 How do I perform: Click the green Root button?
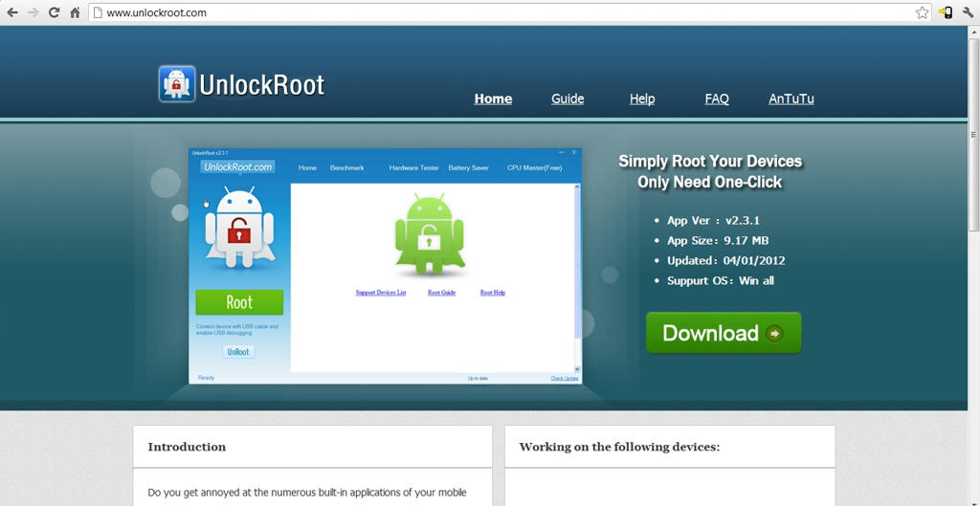(x=239, y=302)
